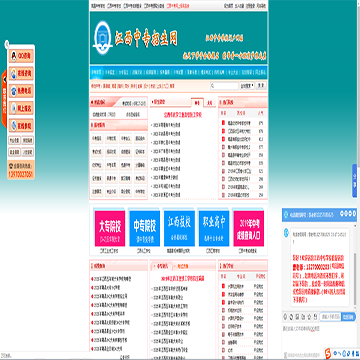
Task: Open the search category dropdown beside search box
Action: (x=247, y=86)
